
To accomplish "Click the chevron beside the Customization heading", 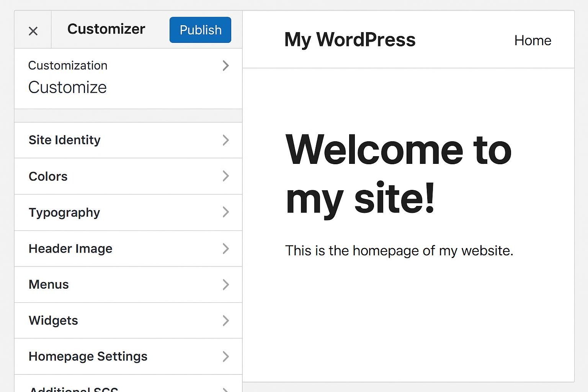I will coord(225,66).
